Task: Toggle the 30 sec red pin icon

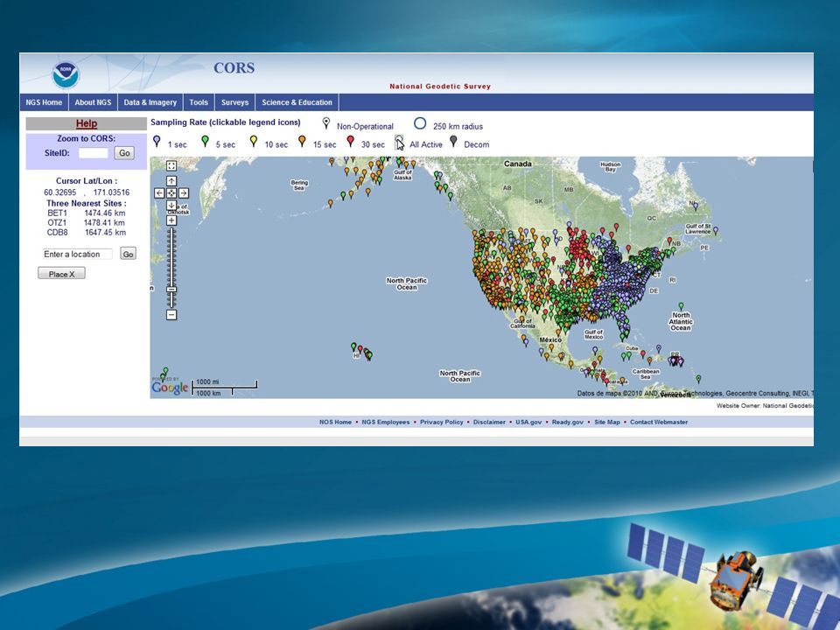Action: coord(350,142)
